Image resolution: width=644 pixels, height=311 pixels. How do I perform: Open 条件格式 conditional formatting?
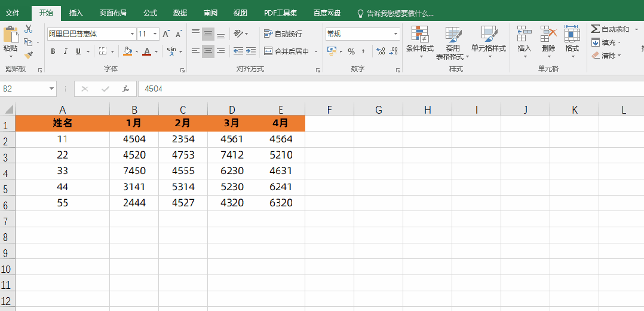click(420, 42)
